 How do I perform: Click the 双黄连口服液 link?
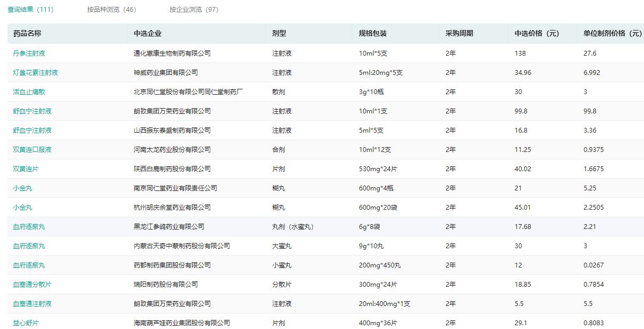[32, 150]
